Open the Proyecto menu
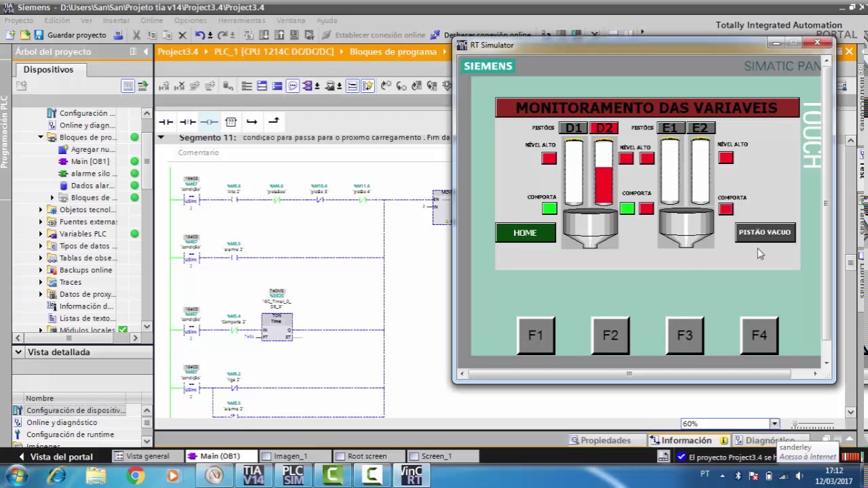 [x=19, y=20]
